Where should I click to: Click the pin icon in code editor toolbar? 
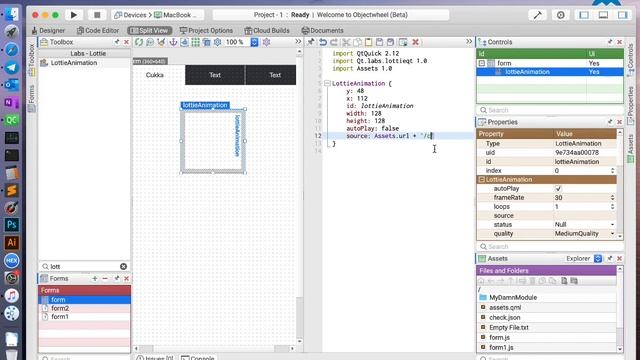coord(311,42)
